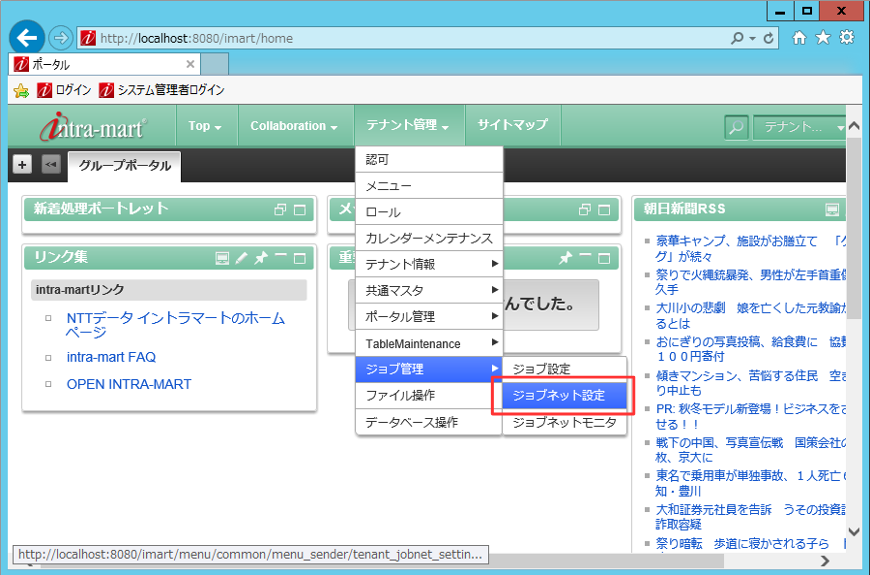The width and height of the screenshot is (870, 575).
Task: Select データベース操作 menu item
Action: [x=429, y=422]
